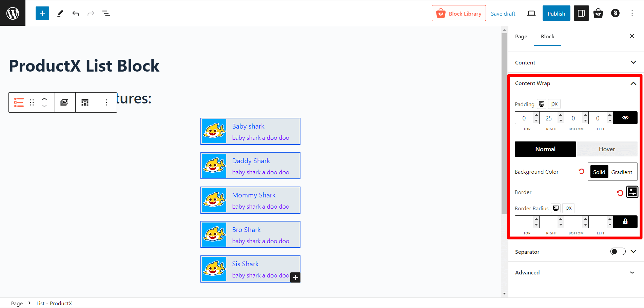Toggle the Border Radius lock button
Viewport: 644px width, 308px height.
(x=625, y=222)
